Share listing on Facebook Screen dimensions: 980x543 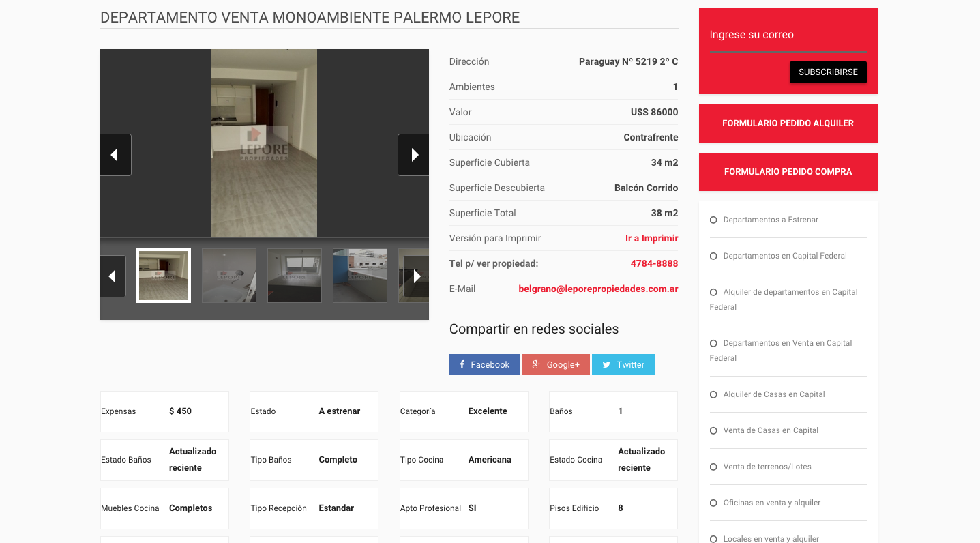tap(484, 364)
